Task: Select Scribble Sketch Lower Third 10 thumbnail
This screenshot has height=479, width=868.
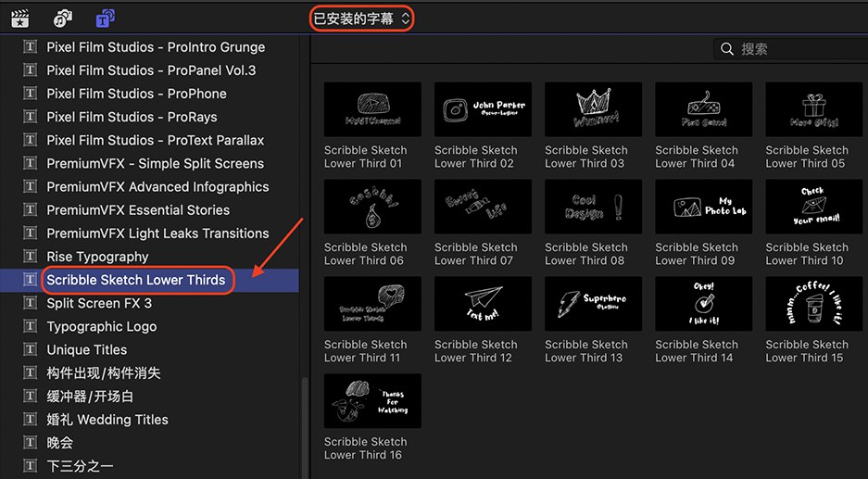Action: [x=813, y=207]
